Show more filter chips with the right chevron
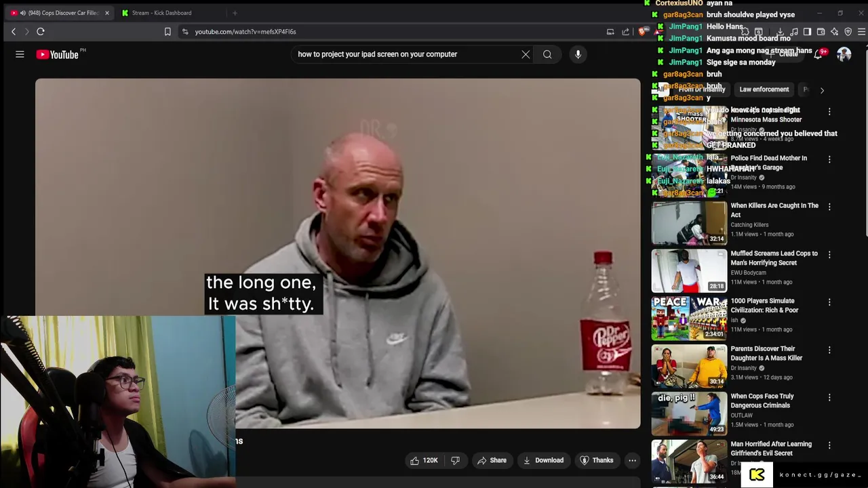 click(x=822, y=89)
